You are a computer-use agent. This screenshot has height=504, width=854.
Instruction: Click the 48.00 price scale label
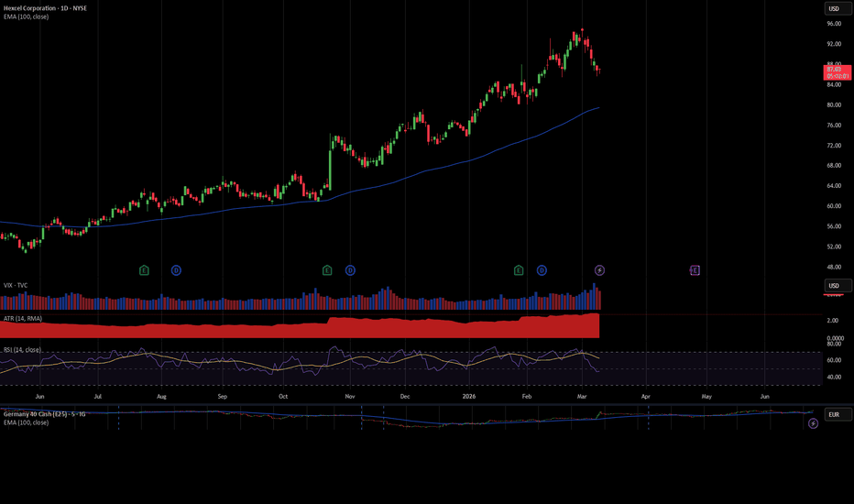pyautogui.click(x=834, y=268)
